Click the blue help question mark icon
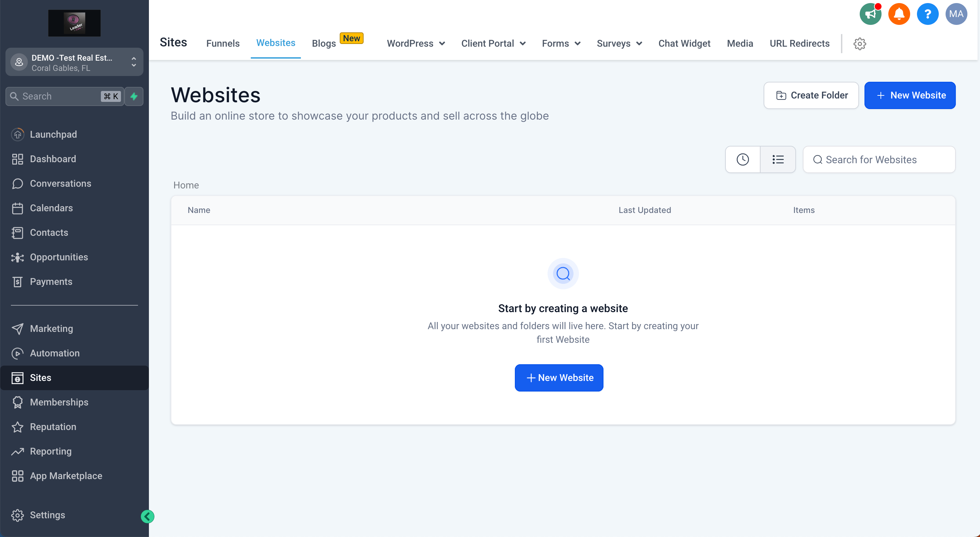The width and height of the screenshot is (980, 537). click(927, 14)
